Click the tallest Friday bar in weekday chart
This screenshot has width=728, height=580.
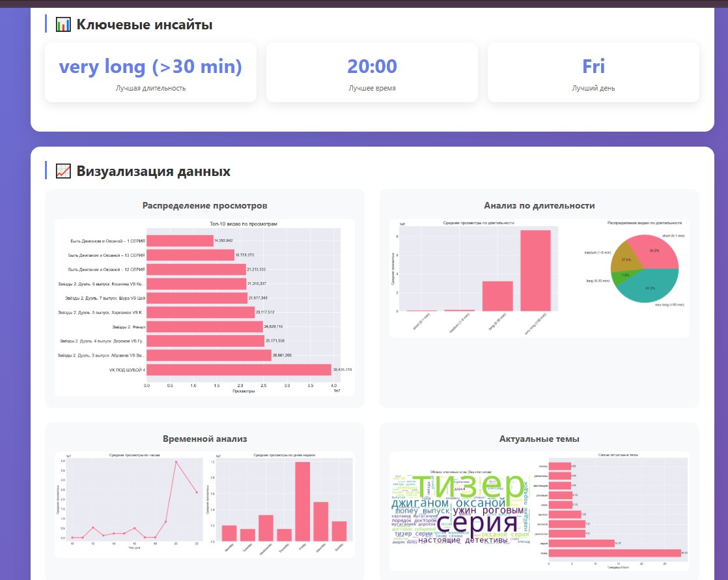tap(303, 501)
